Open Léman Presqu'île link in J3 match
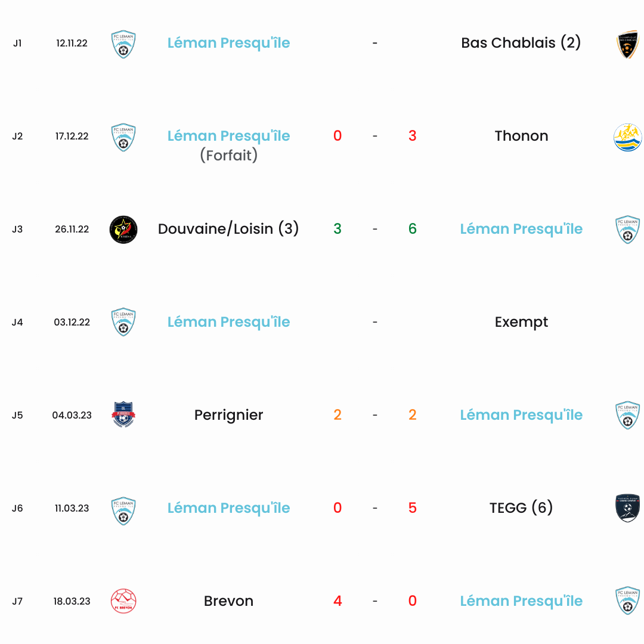Image resolution: width=644 pixels, height=644 pixels. click(x=521, y=229)
